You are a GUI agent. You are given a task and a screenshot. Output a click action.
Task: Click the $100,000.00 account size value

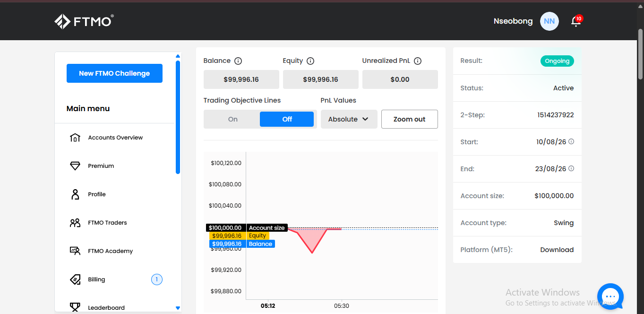tap(554, 196)
